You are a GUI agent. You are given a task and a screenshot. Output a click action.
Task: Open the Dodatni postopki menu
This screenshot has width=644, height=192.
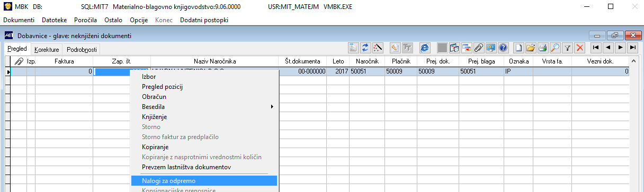(x=204, y=20)
